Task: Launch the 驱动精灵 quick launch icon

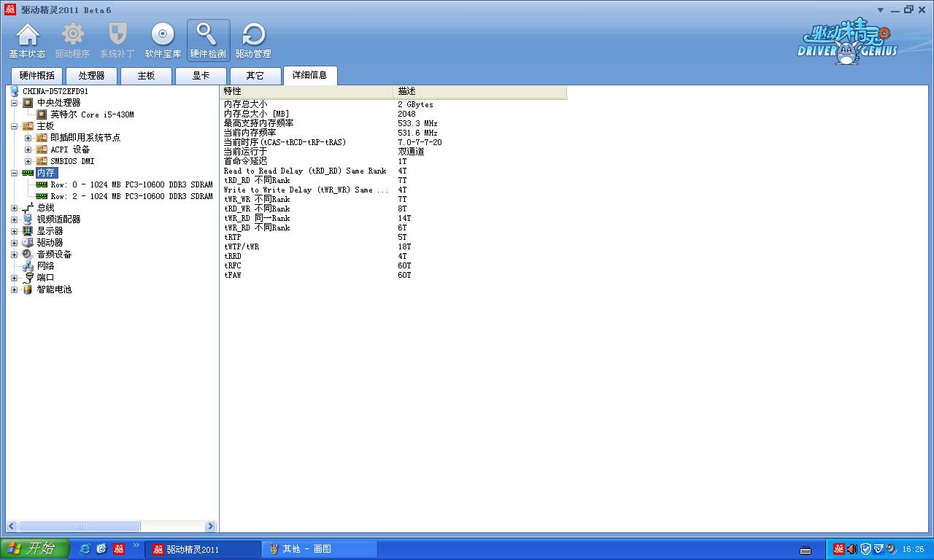Action: click(119, 549)
